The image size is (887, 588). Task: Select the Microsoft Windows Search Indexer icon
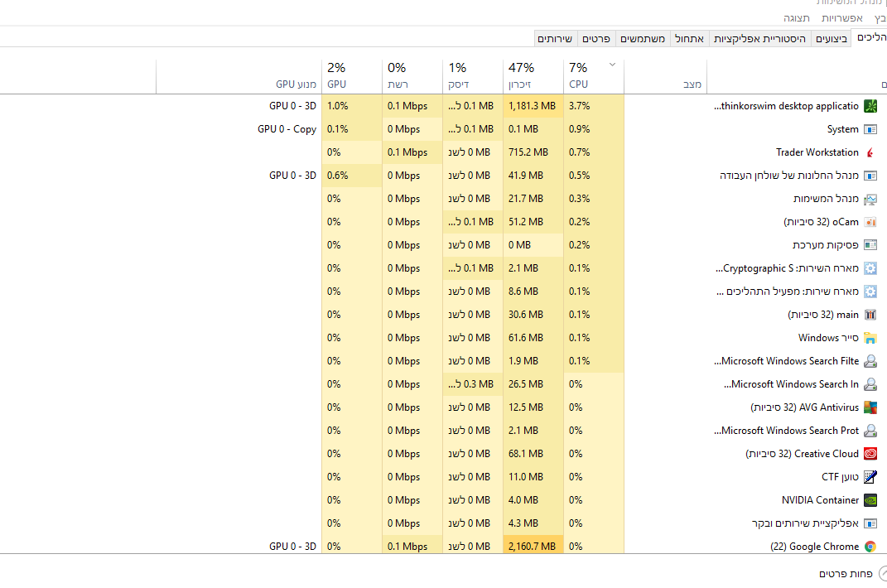tap(870, 384)
